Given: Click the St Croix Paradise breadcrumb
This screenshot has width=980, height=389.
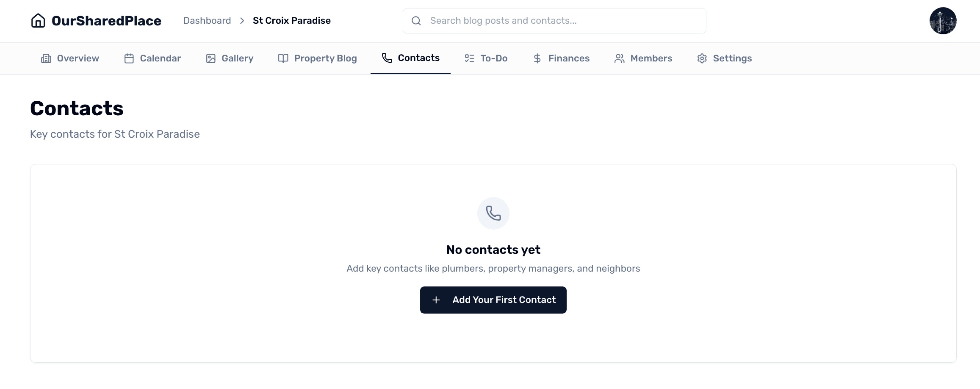Looking at the screenshot, I should [x=291, y=20].
